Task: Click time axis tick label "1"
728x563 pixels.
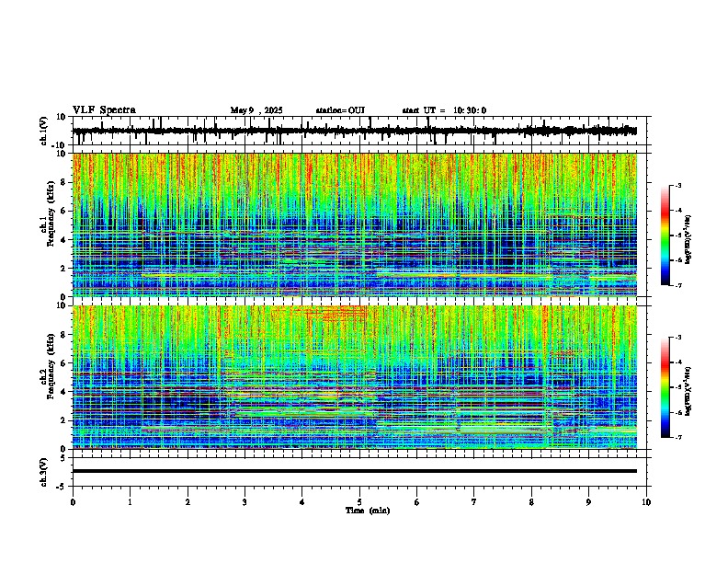Action: (x=130, y=502)
